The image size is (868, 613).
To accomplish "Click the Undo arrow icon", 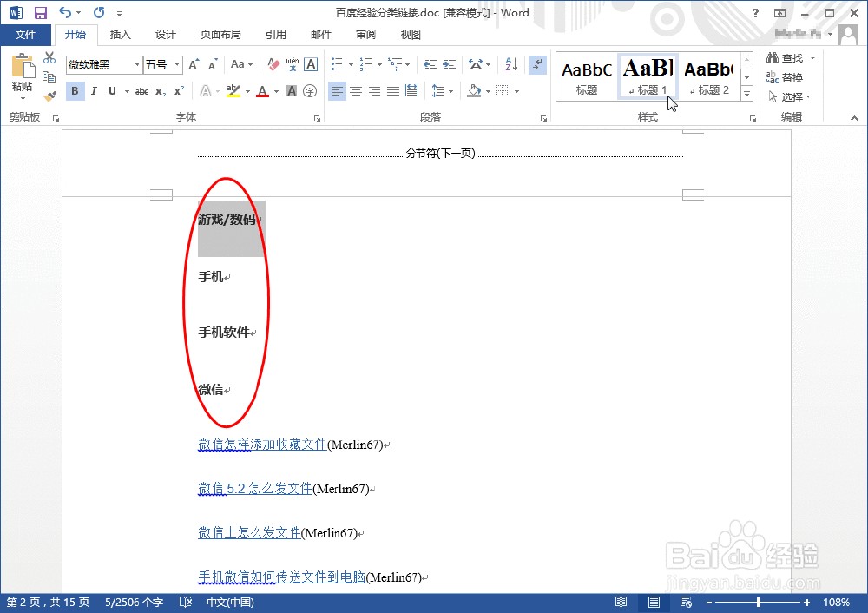I will 65,12.
